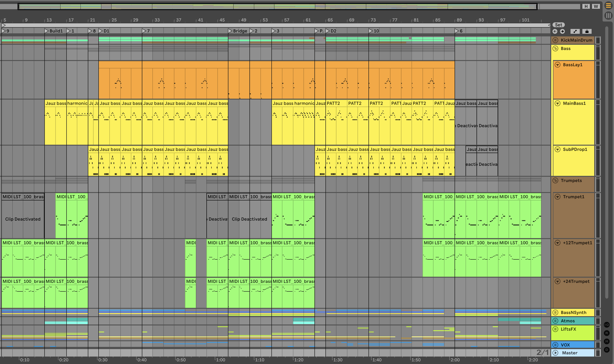614x364 pixels.
Task: Unfold the Trumpets group track
Action: tap(555, 180)
